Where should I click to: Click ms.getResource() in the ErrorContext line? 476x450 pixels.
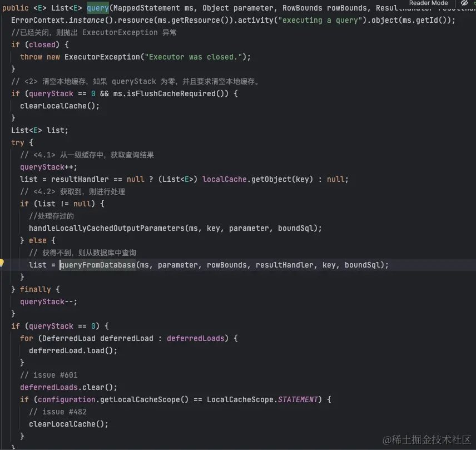[193, 21]
